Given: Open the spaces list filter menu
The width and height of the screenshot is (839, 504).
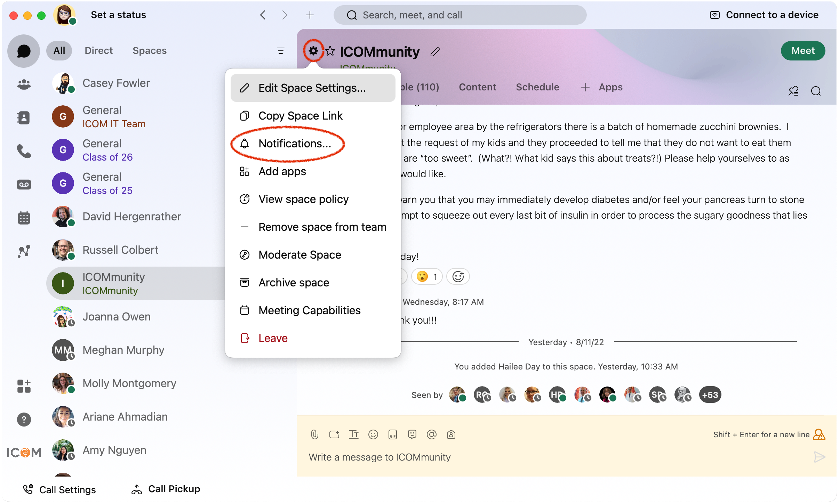Looking at the screenshot, I should pos(280,51).
